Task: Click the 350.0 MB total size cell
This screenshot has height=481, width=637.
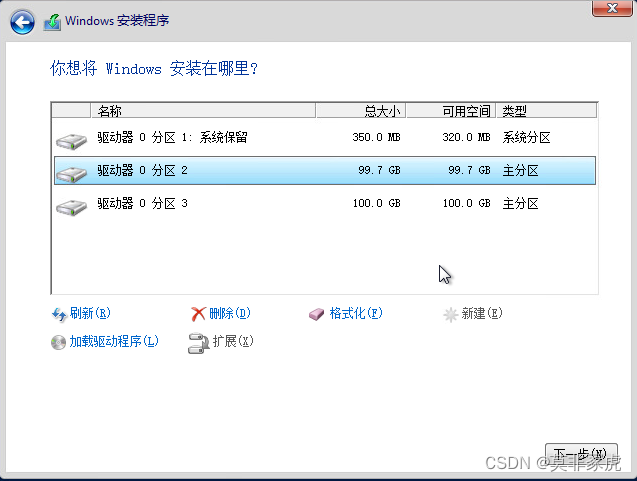Action: [x=376, y=137]
